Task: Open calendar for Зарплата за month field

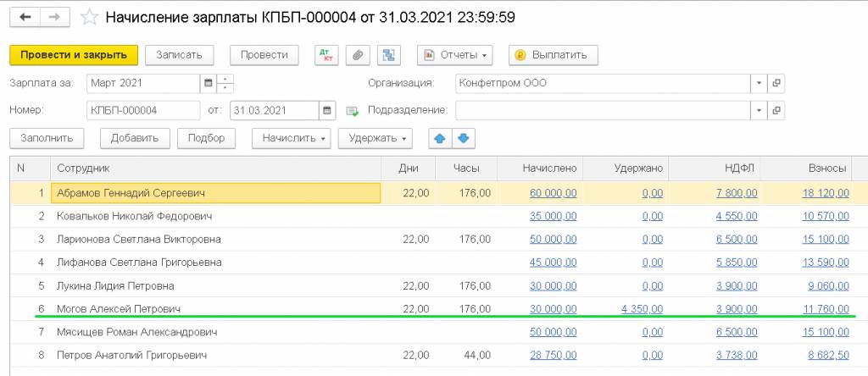Action: [x=209, y=84]
